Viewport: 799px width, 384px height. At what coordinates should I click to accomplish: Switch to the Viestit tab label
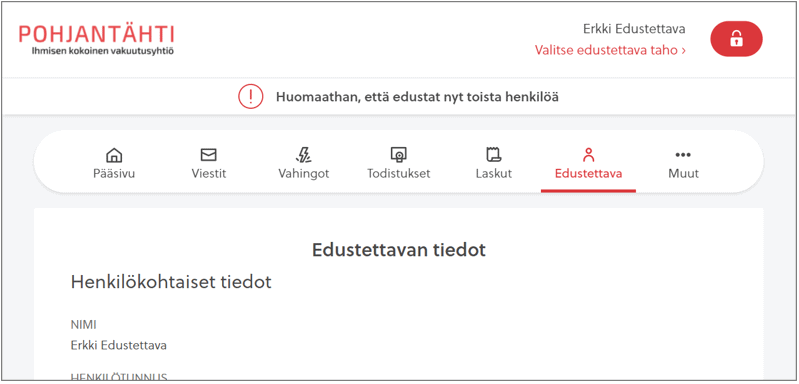pyautogui.click(x=209, y=174)
